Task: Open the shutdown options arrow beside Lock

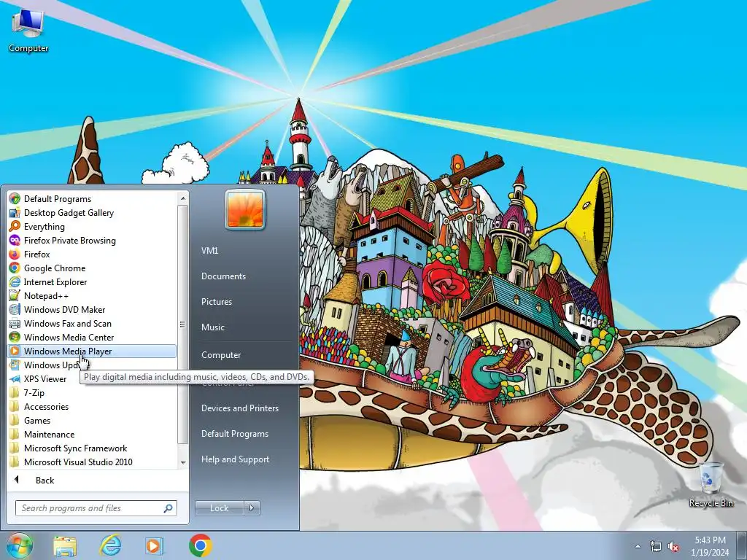Action: [252, 508]
